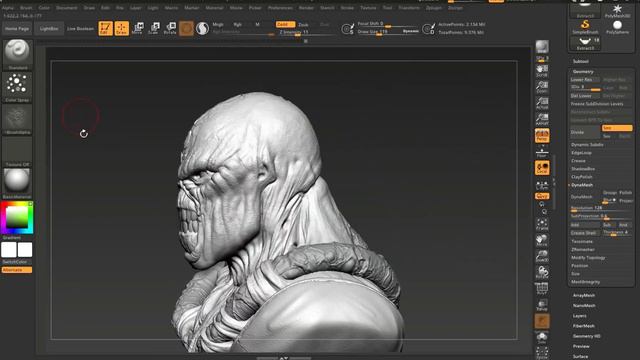Select the SimpleBrush tool
Viewport: 640px width, 360px height.
click(585, 27)
